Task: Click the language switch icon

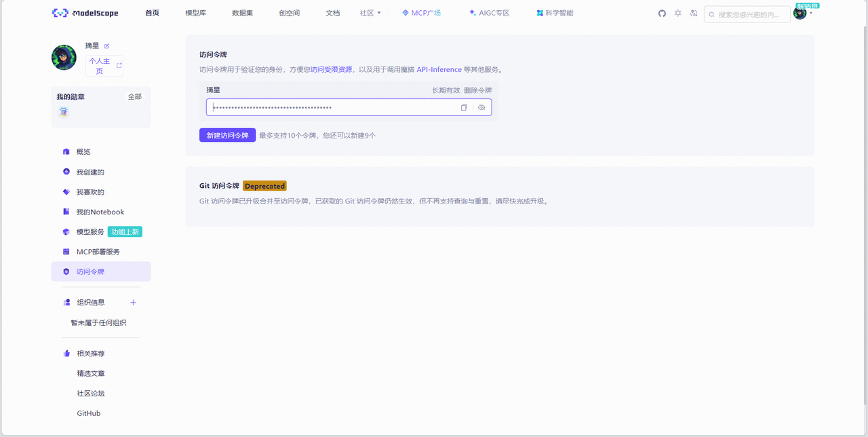Action: point(694,14)
